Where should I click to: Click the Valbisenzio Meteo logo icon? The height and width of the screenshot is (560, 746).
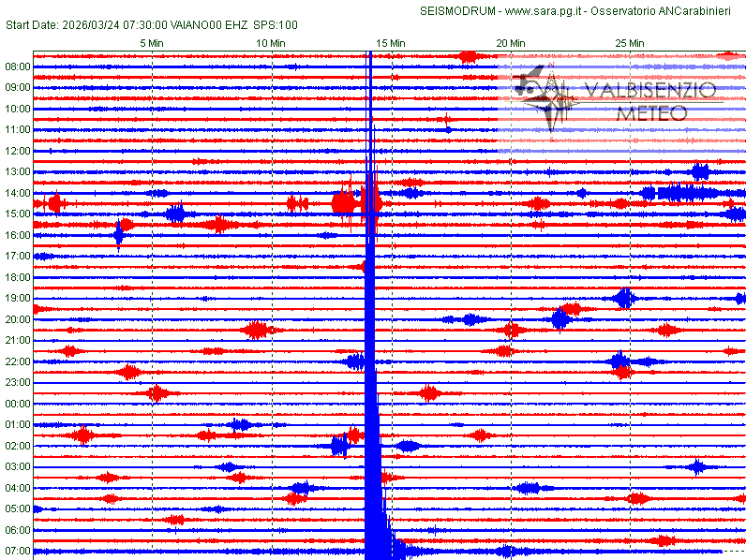point(545,94)
